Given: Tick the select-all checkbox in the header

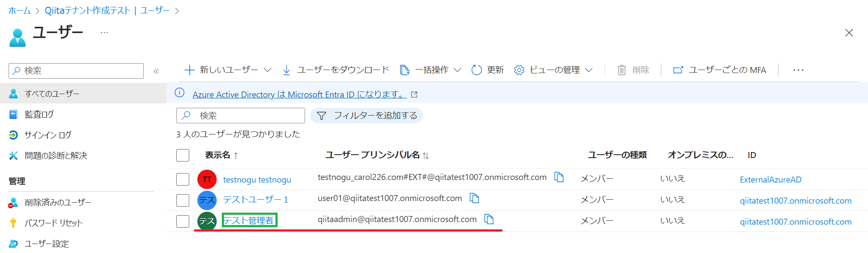Looking at the screenshot, I should click(183, 155).
